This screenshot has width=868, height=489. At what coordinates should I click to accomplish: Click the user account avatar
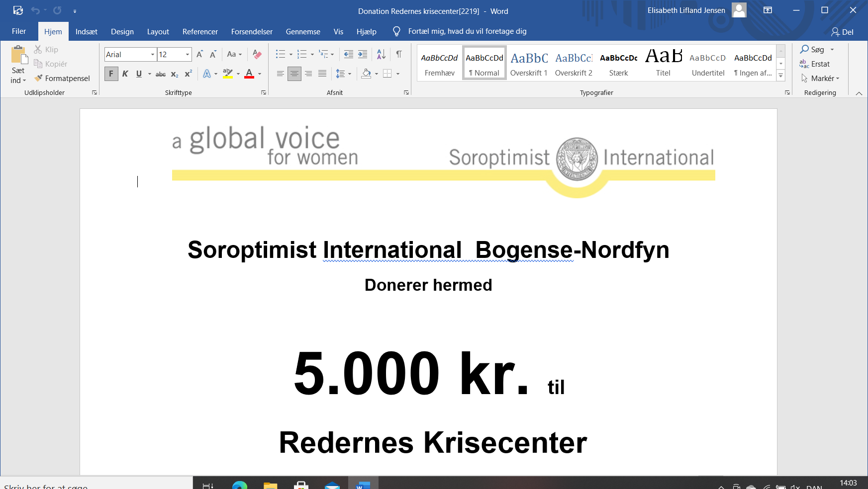tap(739, 10)
